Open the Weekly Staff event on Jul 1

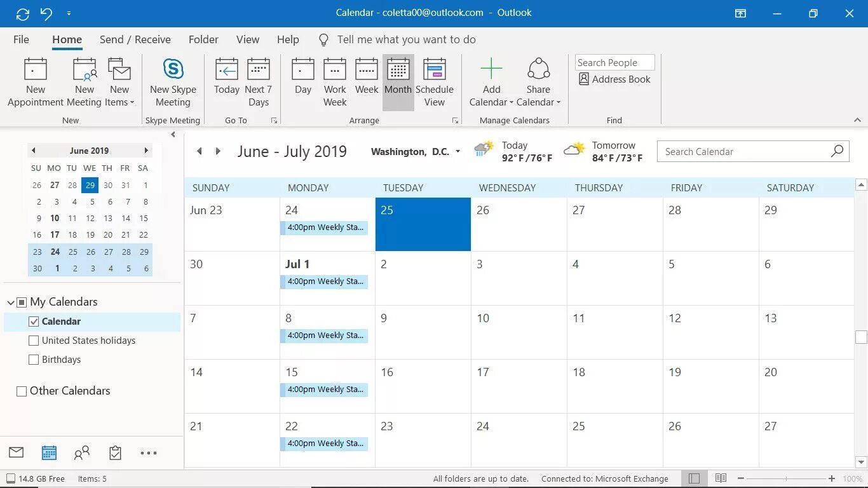tap(325, 281)
